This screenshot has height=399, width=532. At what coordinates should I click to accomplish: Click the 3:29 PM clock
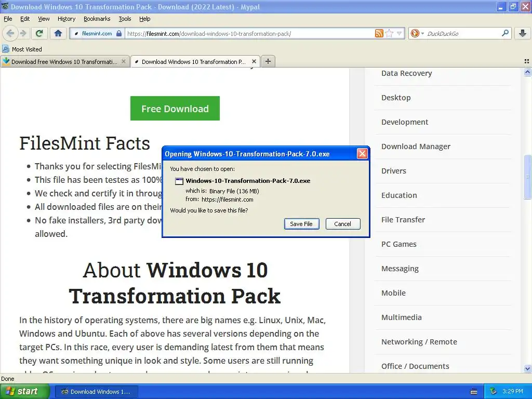[513, 392]
